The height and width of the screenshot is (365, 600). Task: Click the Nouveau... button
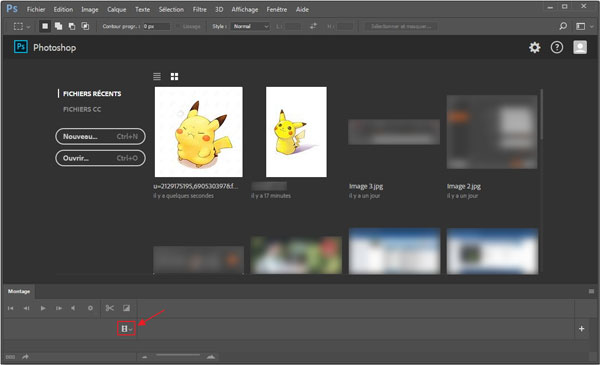click(100, 137)
